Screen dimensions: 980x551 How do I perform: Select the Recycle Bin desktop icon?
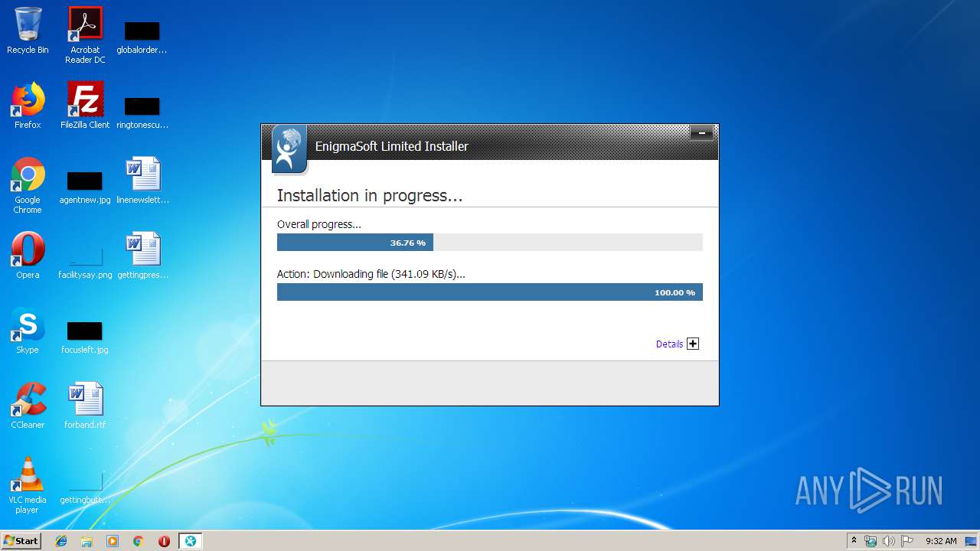tap(28, 31)
